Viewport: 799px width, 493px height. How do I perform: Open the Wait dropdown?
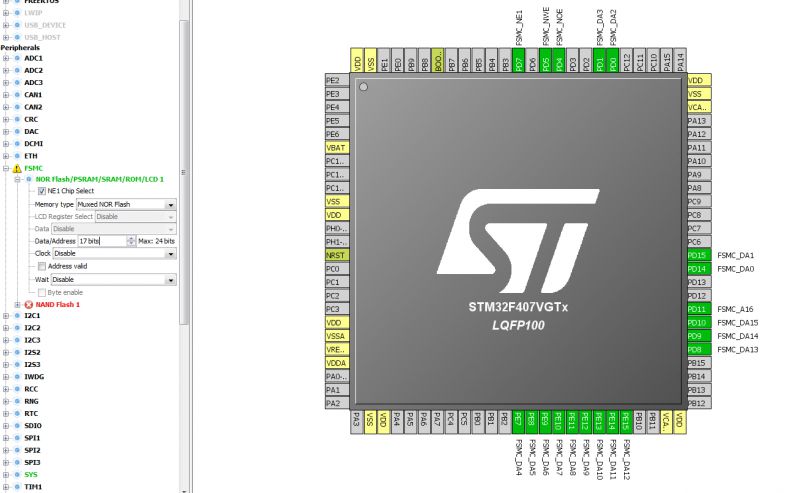click(x=171, y=280)
